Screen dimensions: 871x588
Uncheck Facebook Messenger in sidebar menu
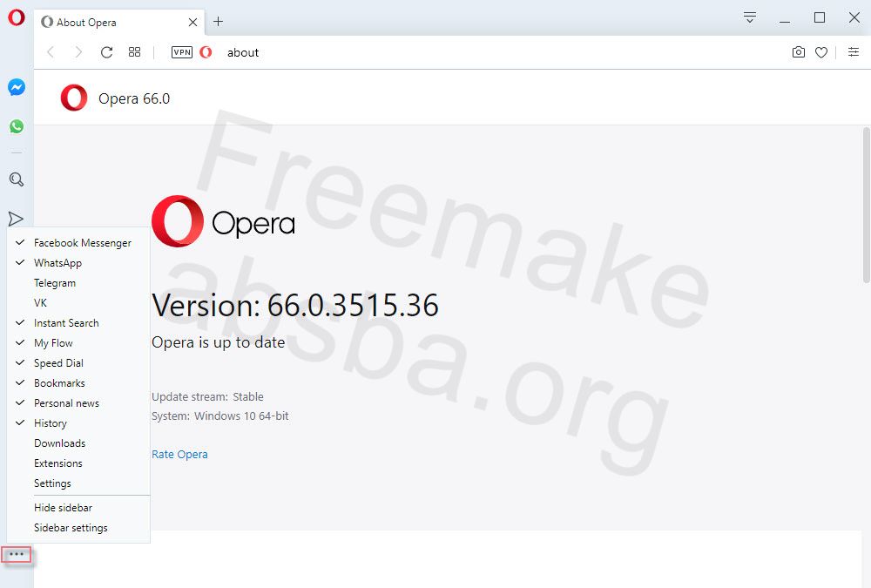tap(78, 243)
